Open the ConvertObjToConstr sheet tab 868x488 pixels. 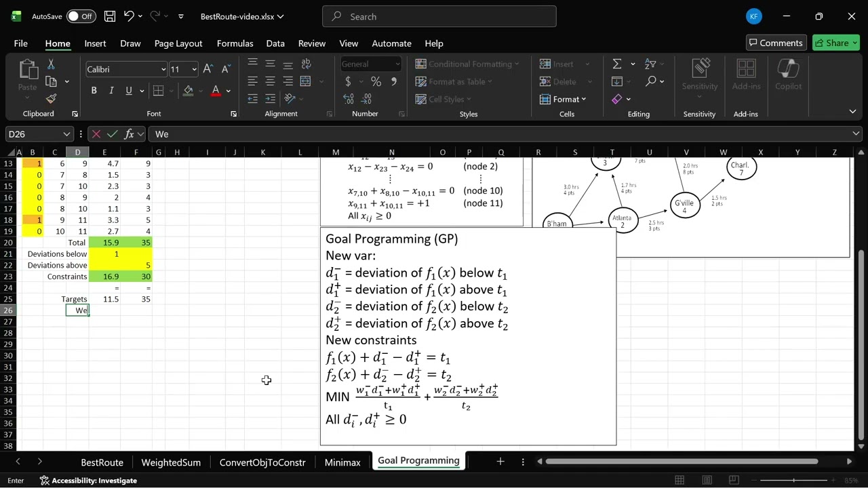[x=262, y=462]
